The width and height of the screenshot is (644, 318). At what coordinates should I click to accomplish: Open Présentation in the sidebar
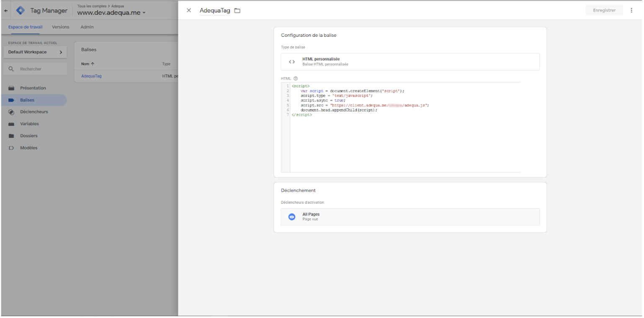[33, 88]
